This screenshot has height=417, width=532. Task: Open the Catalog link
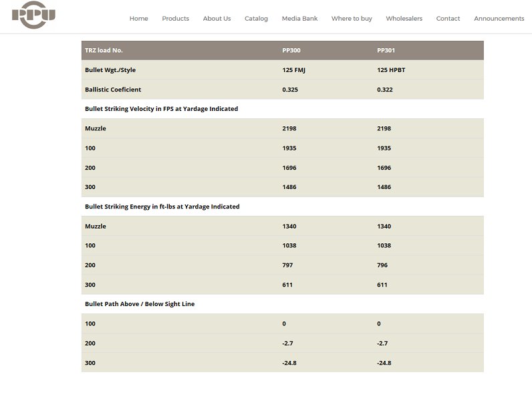coord(256,19)
